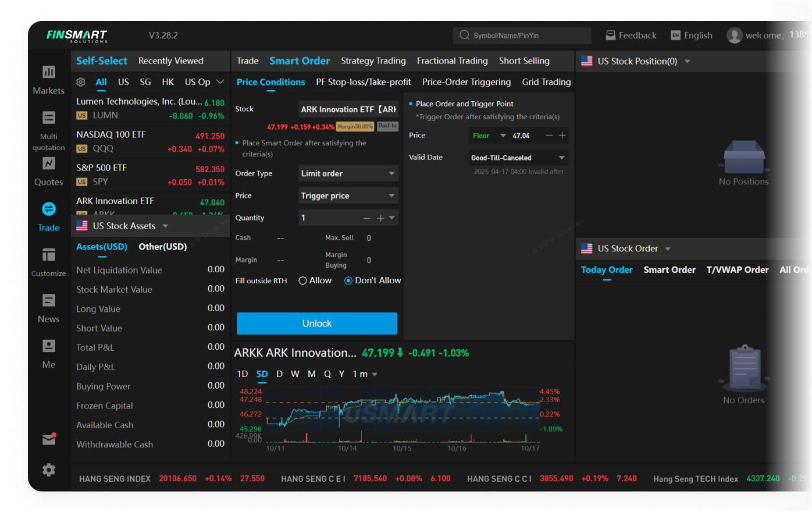Open the Floor condition dropdown
The height and width of the screenshot is (512, 812).
489,136
